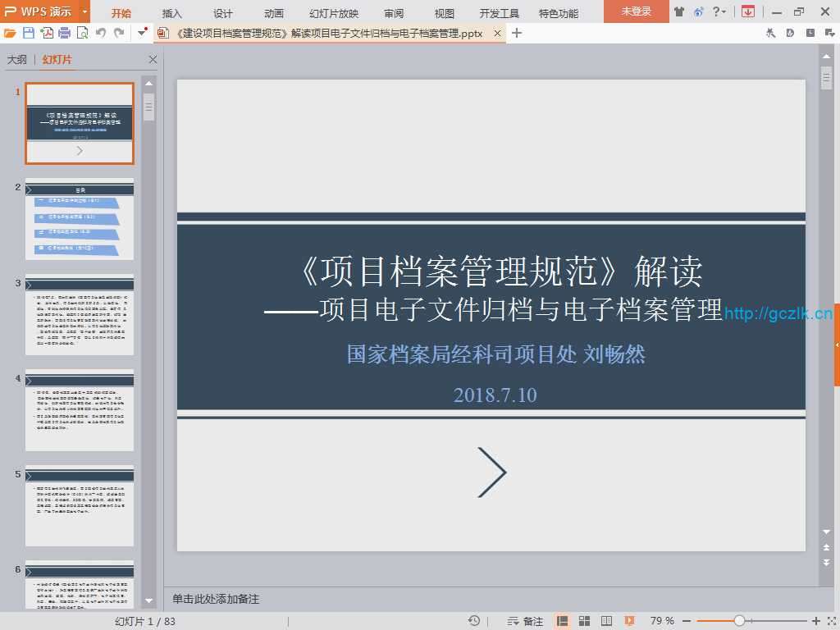Click the skin/shirt icon in title bar

[x=678, y=11]
